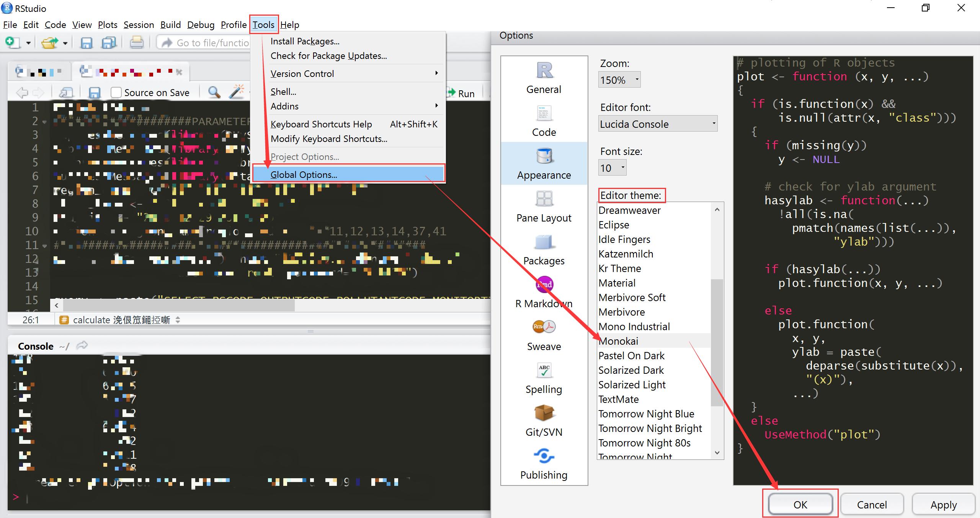Viewport: 980px width, 518px height.
Task: Open the Session menu
Action: point(139,25)
